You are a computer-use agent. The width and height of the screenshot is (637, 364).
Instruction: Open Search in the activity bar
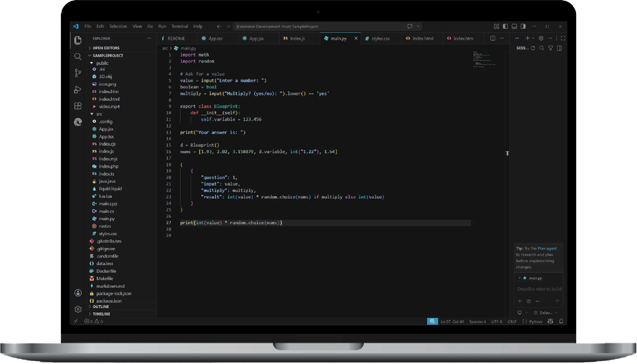click(78, 57)
